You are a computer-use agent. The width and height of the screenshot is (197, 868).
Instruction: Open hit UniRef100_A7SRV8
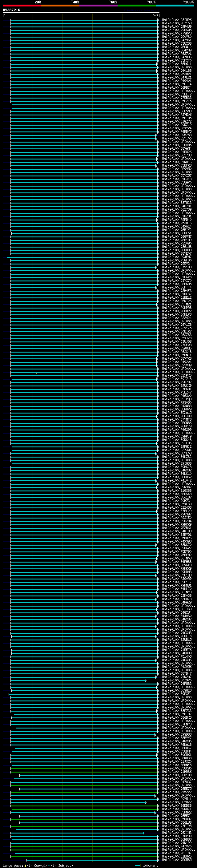click(x=176, y=33)
